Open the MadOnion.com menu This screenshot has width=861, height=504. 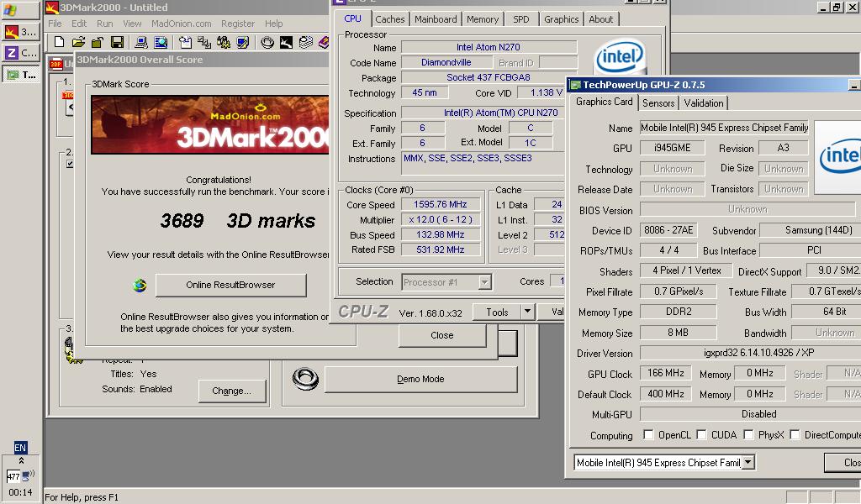[x=182, y=24]
